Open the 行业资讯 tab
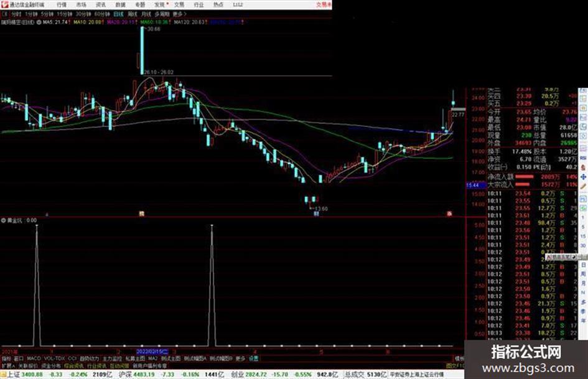 (x=96, y=365)
